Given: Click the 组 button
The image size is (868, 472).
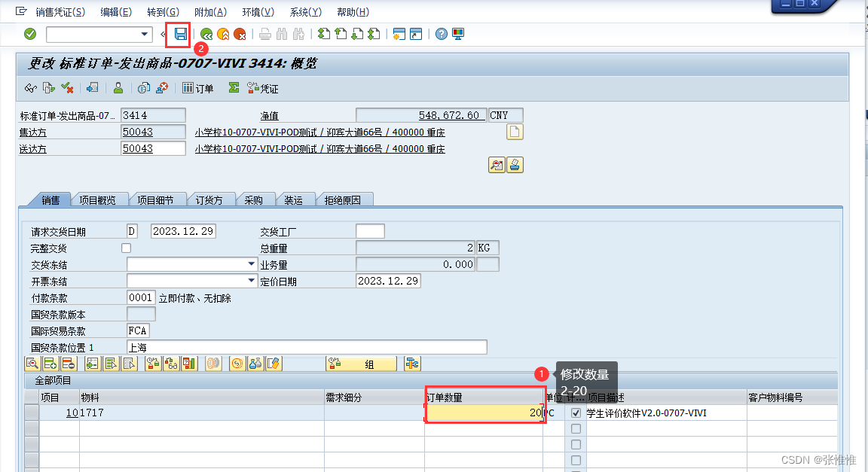Looking at the screenshot, I should click(x=361, y=364).
